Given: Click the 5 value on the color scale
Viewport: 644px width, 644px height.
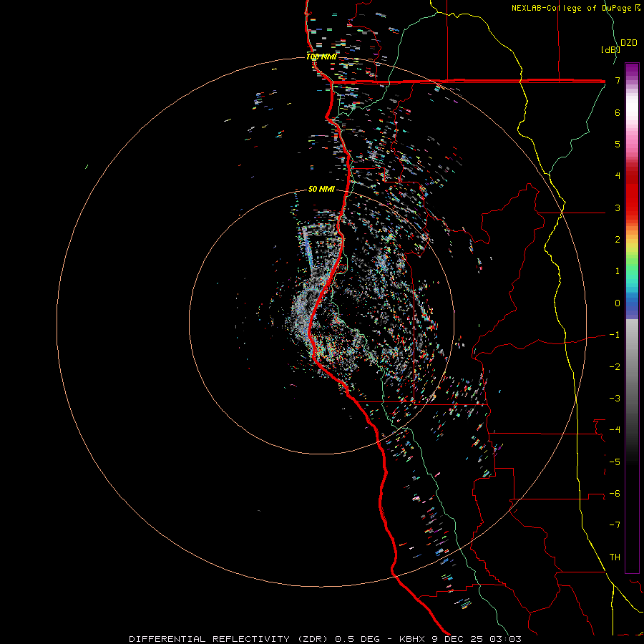Looking at the screenshot, I should click(x=618, y=144).
